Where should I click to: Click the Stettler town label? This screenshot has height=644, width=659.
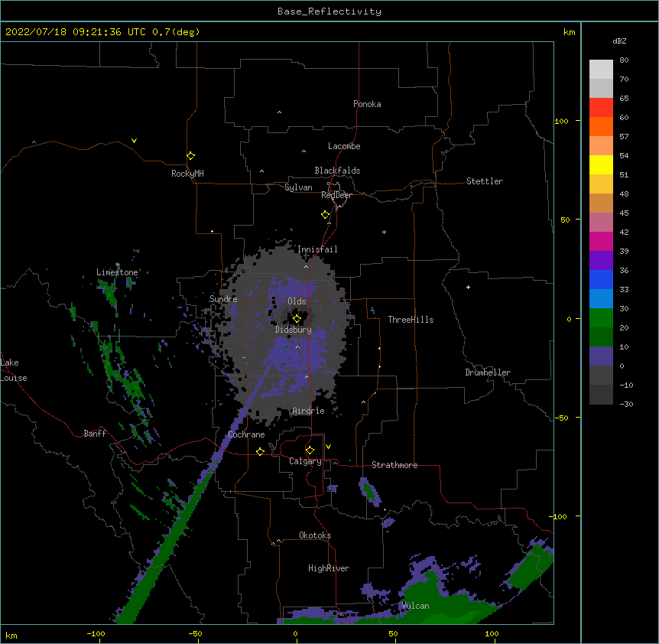[485, 181]
